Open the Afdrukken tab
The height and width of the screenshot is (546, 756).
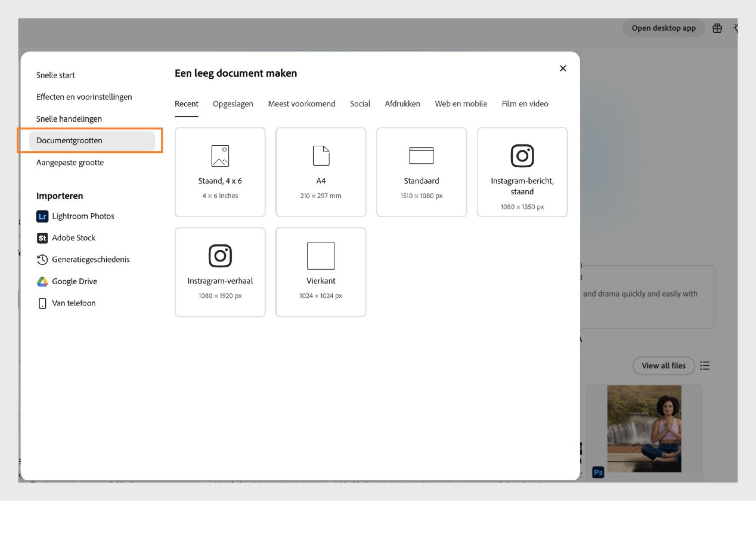[x=402, y=104]
